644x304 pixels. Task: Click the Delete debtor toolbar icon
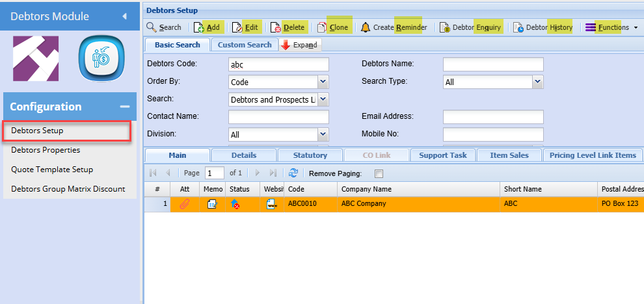[x=276, y=27]
